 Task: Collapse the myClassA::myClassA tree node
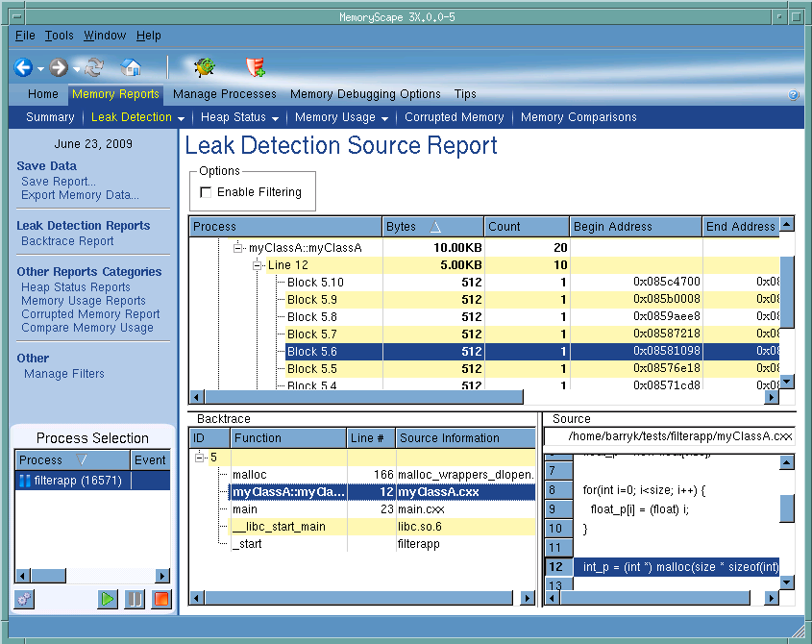[239, 248]
